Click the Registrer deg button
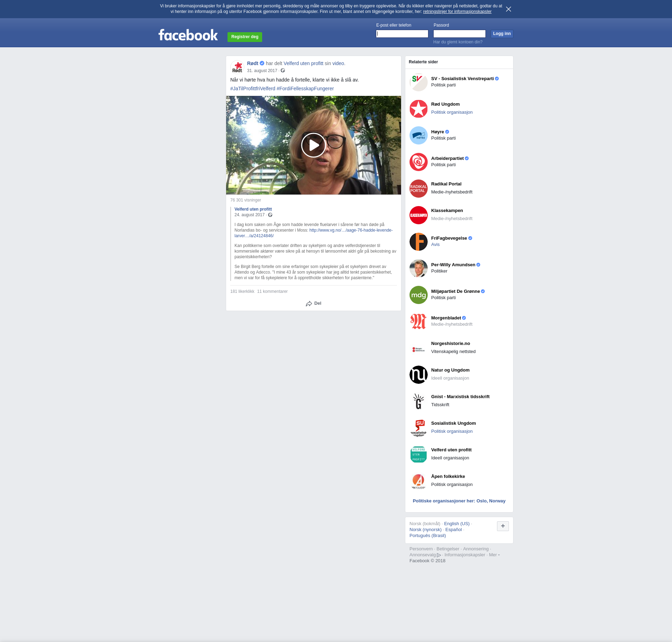Screen dimensions: 672x642 coord(245,37)
